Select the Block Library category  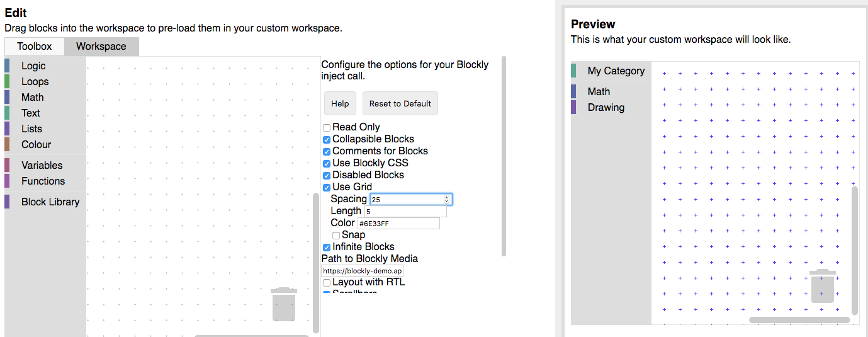50,202
